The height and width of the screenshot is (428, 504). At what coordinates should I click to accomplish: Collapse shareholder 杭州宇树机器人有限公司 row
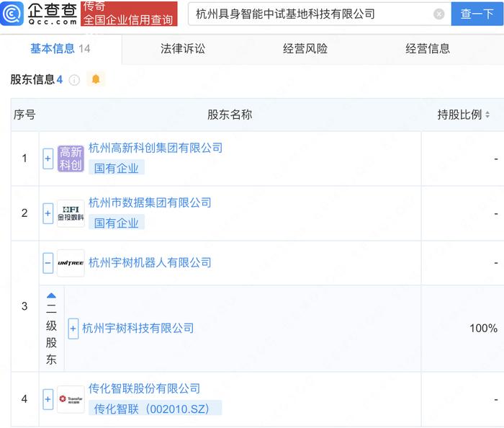click(x=48, y=263)
